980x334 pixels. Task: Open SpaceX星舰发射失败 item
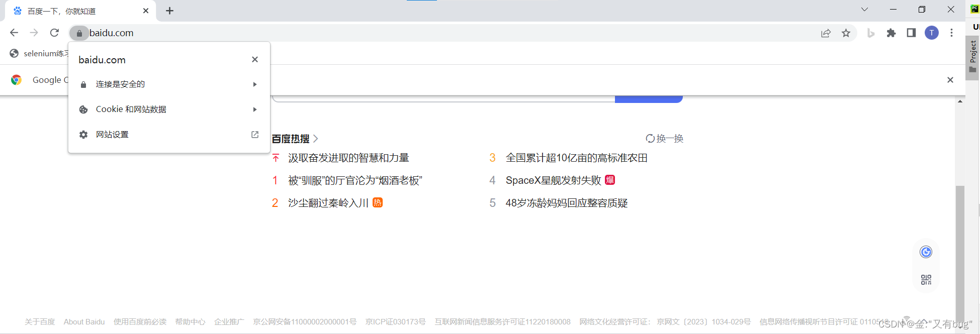(x=553, y=181)
